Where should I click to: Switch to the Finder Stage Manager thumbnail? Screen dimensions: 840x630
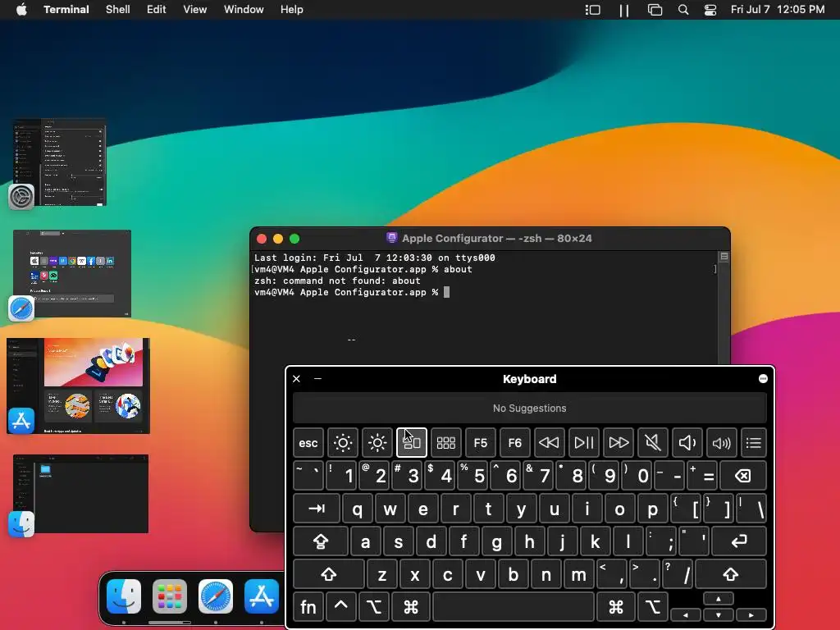[80, 493]
